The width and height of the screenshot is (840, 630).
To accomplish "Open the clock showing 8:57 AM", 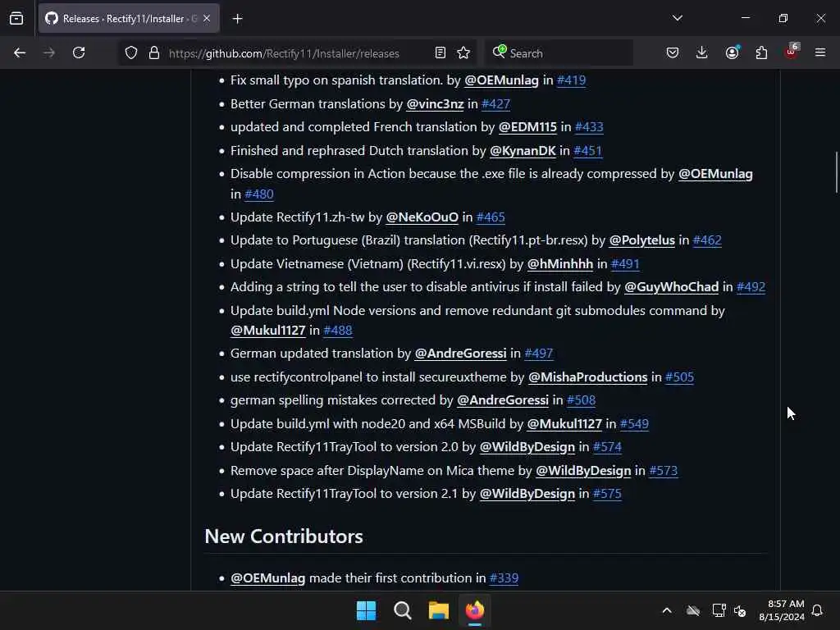I will (x=782, y=610).
